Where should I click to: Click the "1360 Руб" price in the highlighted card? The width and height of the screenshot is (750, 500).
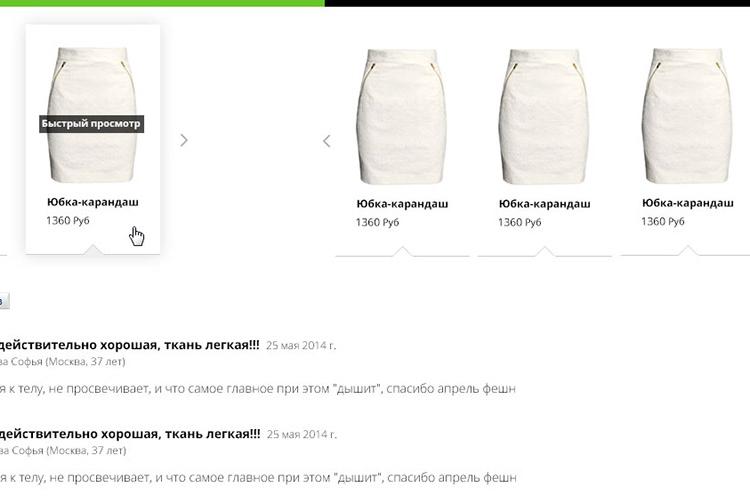point(68,221)
